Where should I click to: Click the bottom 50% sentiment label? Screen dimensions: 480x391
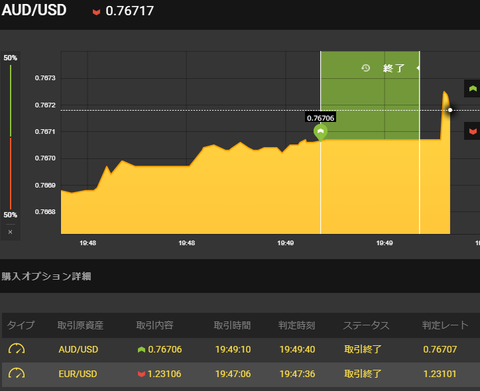(10, 215)
